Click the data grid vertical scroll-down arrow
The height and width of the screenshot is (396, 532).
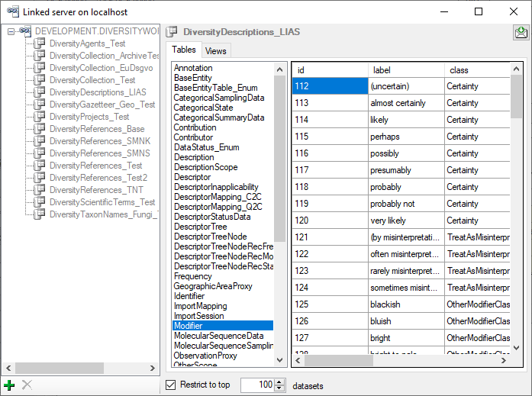pyautogui.click(x=517, y=348)
